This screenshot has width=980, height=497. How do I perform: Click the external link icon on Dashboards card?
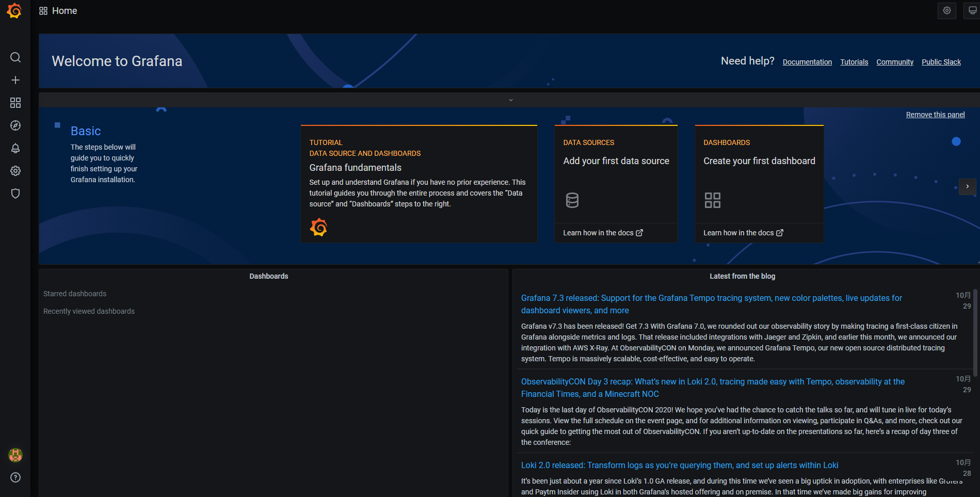click(780, 233)
